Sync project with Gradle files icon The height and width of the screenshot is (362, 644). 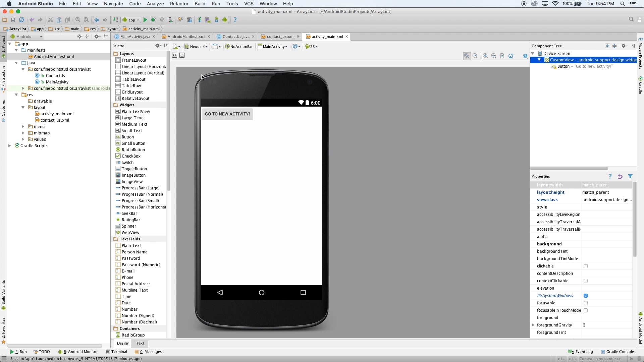(x=200, y=20)
